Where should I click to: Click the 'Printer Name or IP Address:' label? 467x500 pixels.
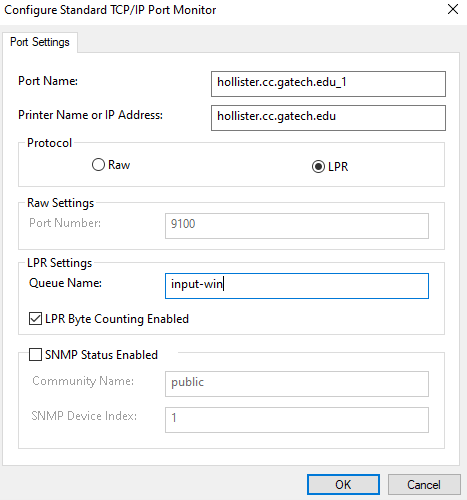point(90,115)
